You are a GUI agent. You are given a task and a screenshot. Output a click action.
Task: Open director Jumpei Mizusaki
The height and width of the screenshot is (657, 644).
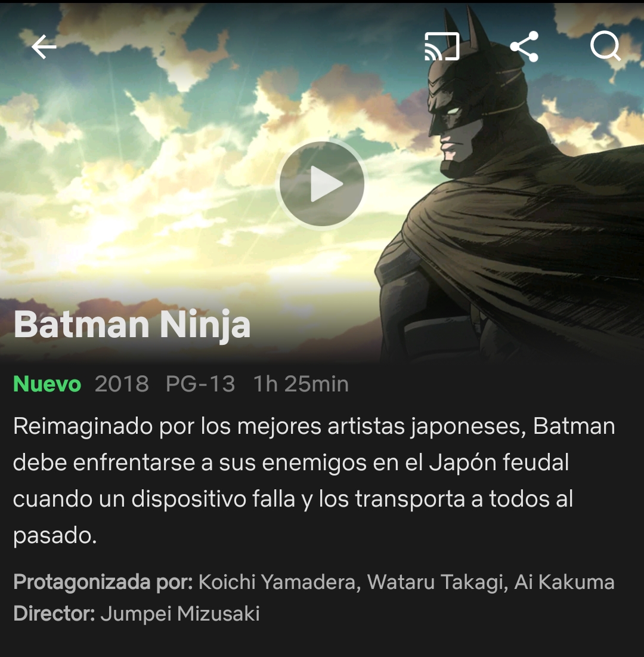[x=180, y=614]
